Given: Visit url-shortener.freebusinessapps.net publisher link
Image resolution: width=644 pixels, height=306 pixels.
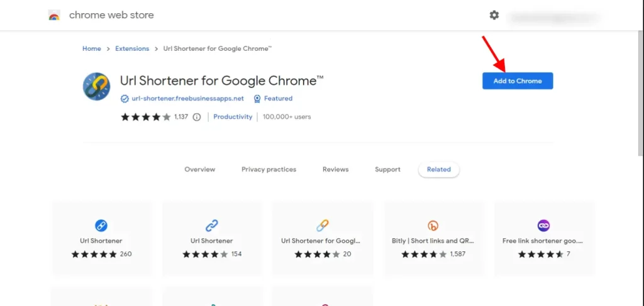Looking at the screenshot, I should coord(187,99).
